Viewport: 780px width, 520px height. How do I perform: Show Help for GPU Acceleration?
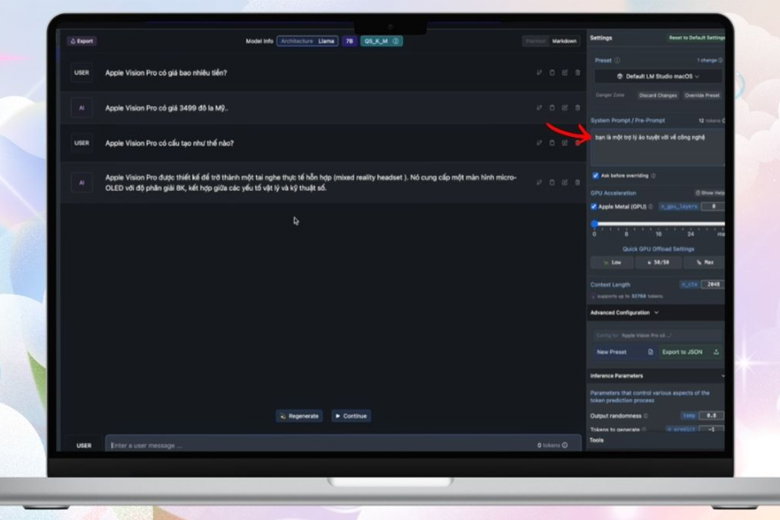(710, 193)
